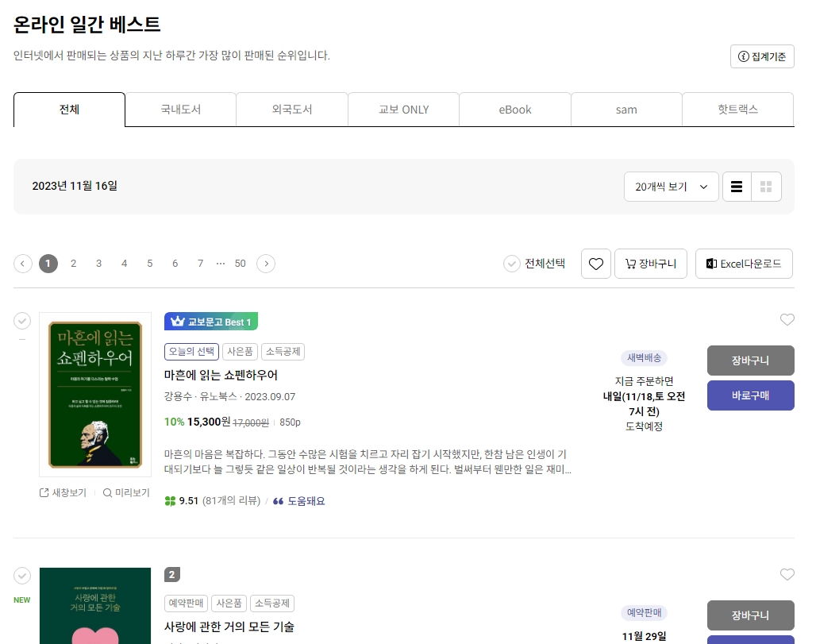The height and width of the screenshot is (644, 816).
Task: Click the heart icon next to 전체선택
Action: [596, 264]
